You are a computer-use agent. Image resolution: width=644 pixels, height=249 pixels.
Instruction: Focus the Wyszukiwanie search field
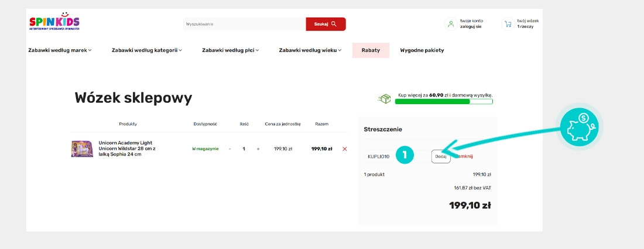(244, 24)
